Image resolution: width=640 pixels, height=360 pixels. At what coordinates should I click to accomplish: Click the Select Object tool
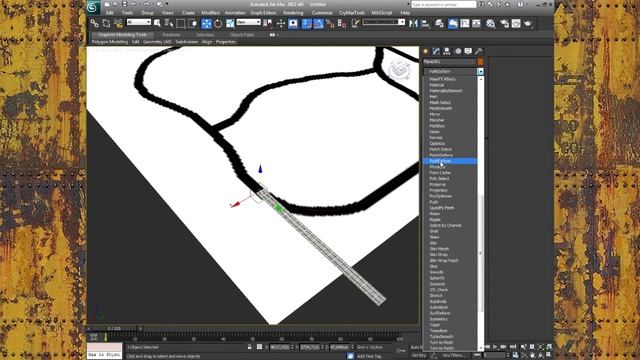click(x=157, y=24)
